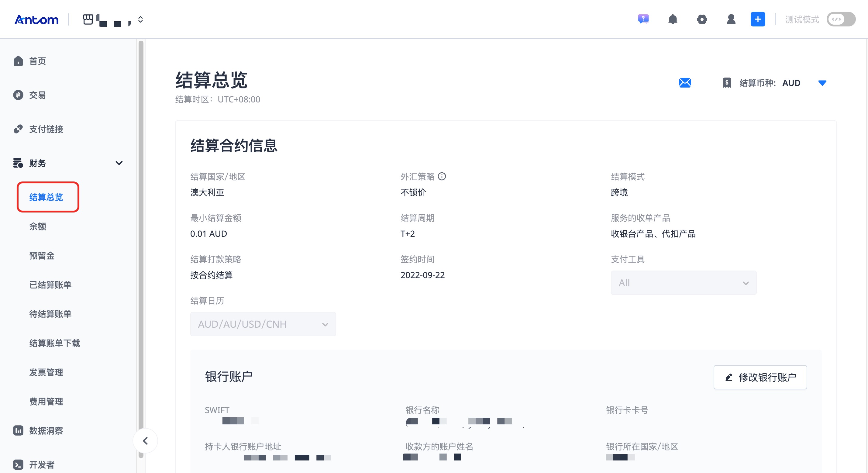The width and height of the screenshot is (868, 473).
Task: Click the help chat bubble icon
Action: point(644,19)
